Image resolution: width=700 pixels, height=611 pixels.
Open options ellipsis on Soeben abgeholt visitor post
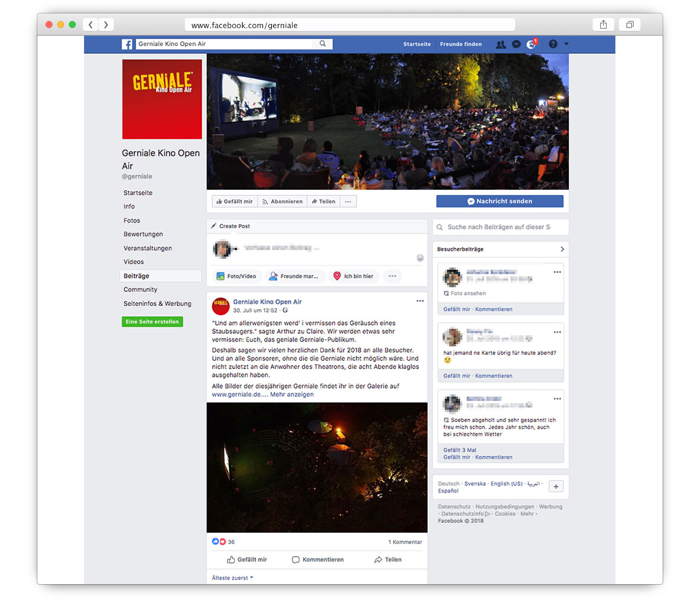pyautogui.click(x=557, y=399)
